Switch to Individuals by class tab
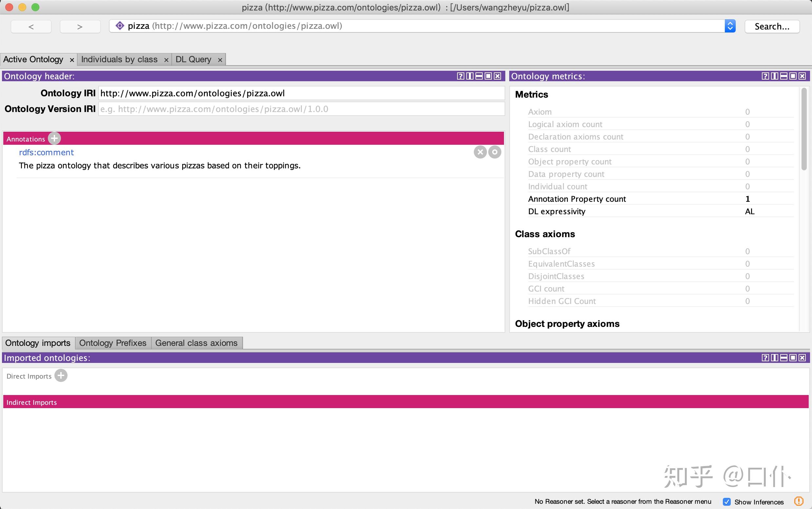 (x=119, y=60)
